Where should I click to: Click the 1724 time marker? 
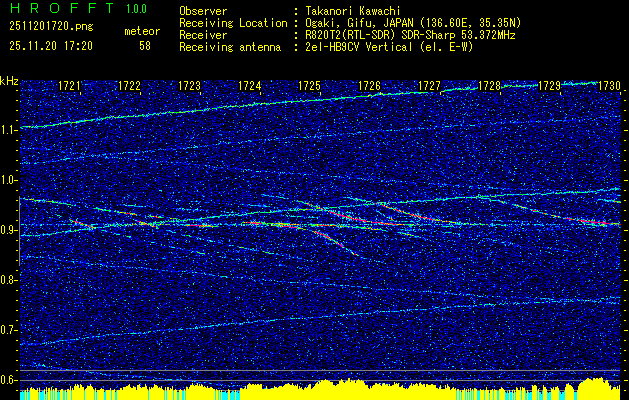(x=249, y=86)
